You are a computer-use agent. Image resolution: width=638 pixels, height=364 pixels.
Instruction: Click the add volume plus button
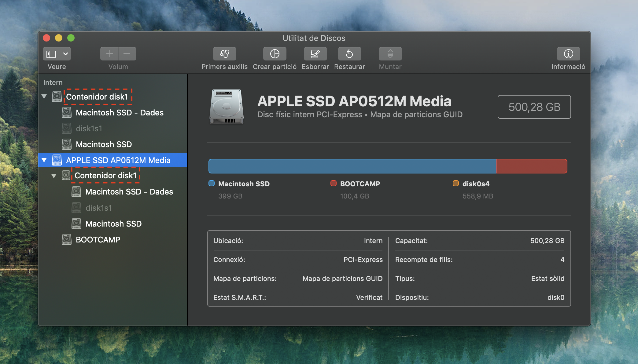pos(109,54)
